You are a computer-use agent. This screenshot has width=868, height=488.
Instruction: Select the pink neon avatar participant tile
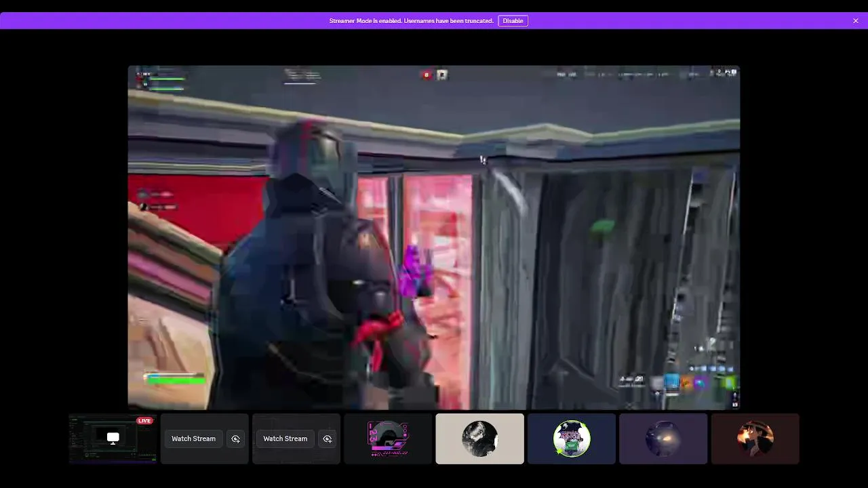[x=388, y=439]
